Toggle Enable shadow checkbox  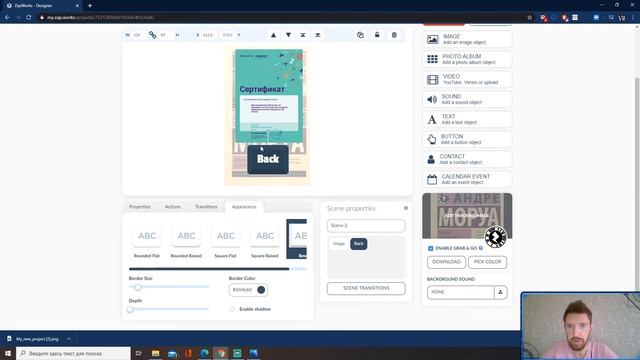pos(232,309)
